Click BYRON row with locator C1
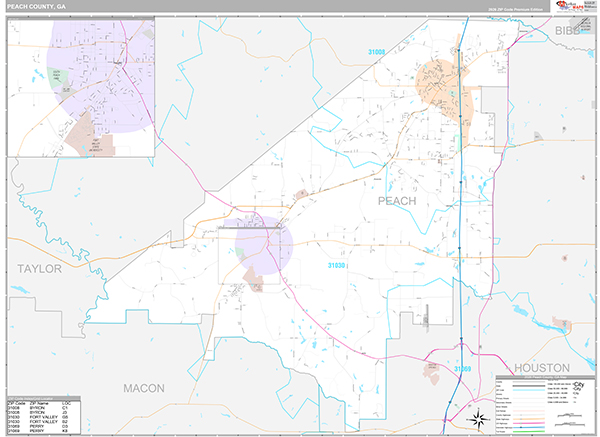600x437 pixels. 44,408
